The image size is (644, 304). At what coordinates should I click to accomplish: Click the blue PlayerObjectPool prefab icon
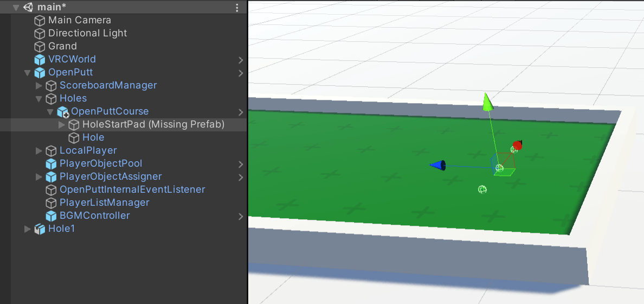(x=51, y=164)
